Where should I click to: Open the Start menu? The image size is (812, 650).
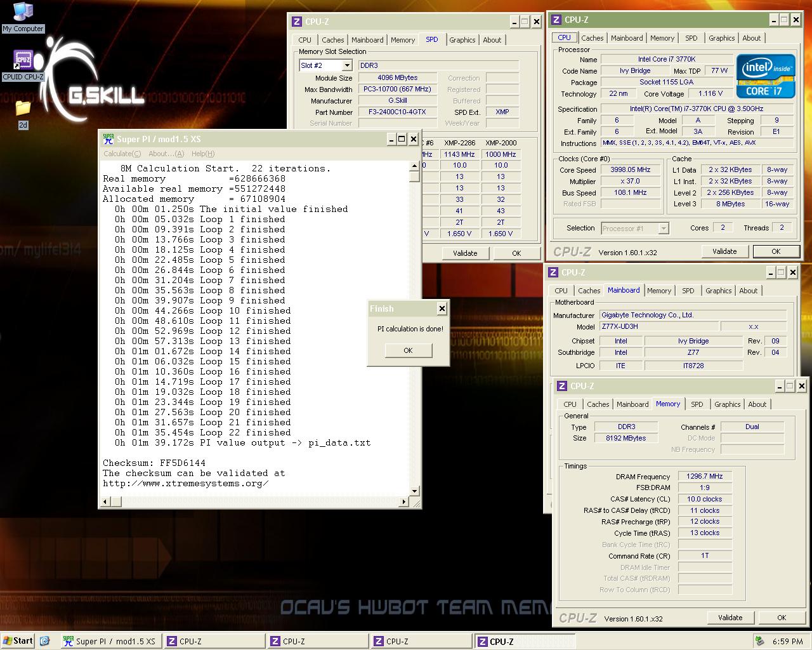[x=18, y=641]
